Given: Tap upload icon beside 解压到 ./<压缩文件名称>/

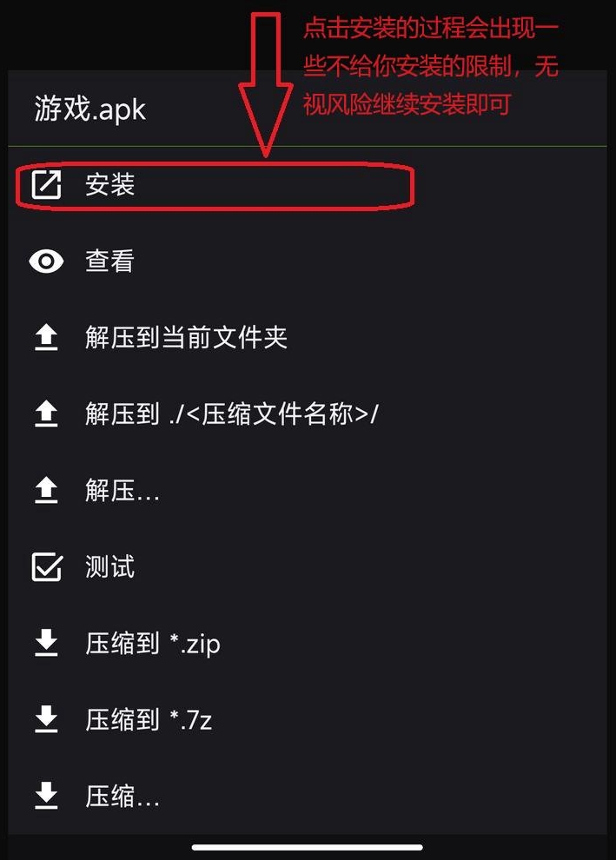Looking at the screenshot, I should coord(46,414).
